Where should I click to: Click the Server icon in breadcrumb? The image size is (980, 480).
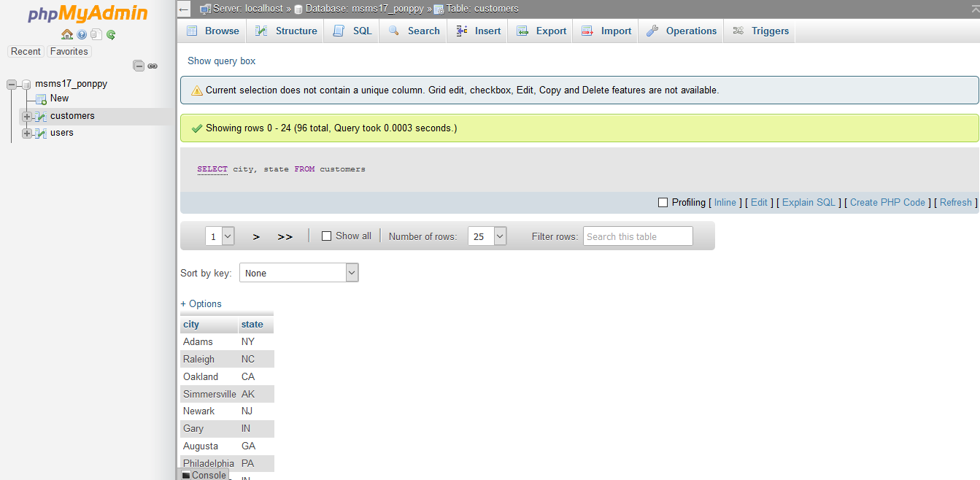pyautogui.click(x=206, y=9)
